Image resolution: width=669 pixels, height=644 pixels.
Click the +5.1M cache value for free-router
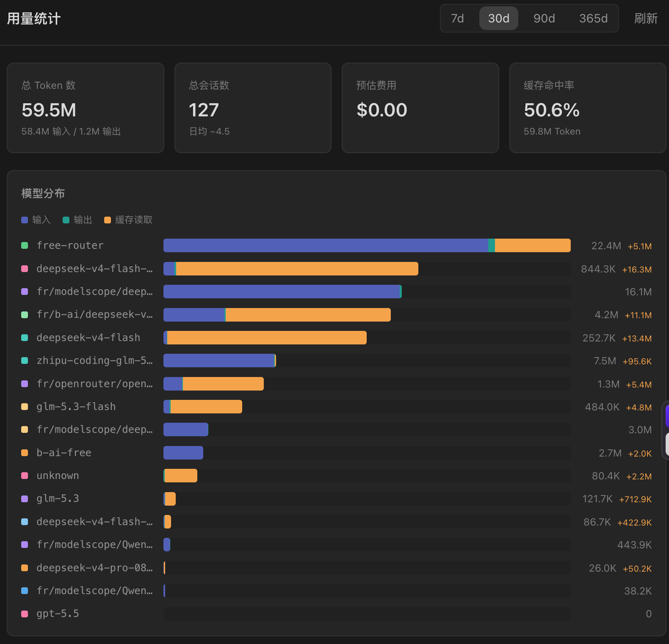point(639,246)
